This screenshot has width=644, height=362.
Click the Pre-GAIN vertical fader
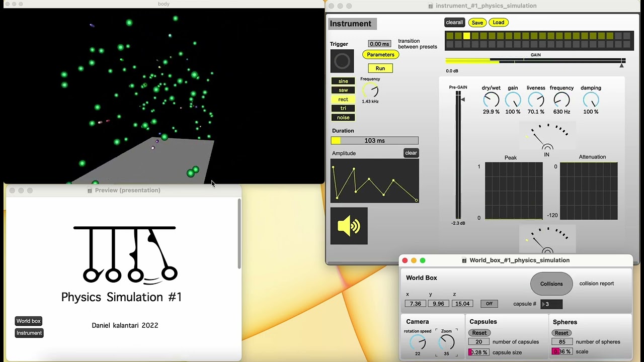click(458, 155)
